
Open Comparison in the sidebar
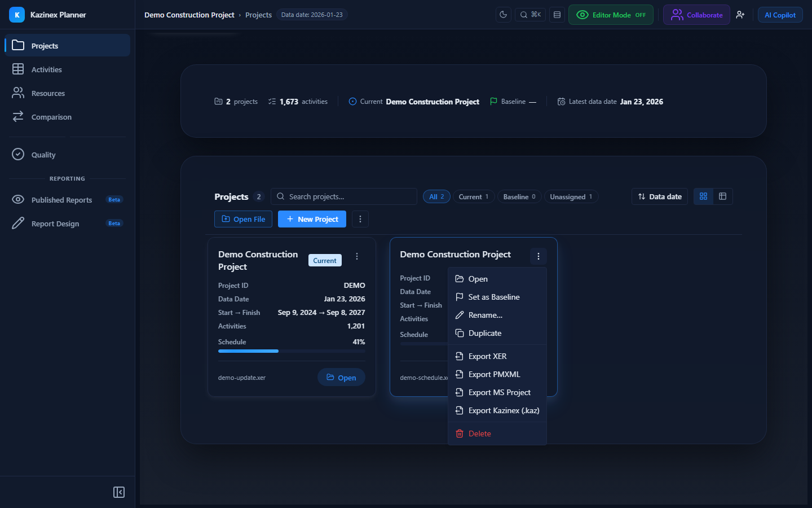tap(68, 117)
